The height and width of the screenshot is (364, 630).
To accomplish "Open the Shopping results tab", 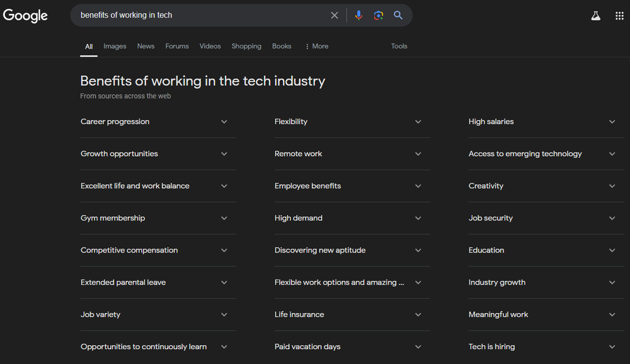I will (246, 46).
